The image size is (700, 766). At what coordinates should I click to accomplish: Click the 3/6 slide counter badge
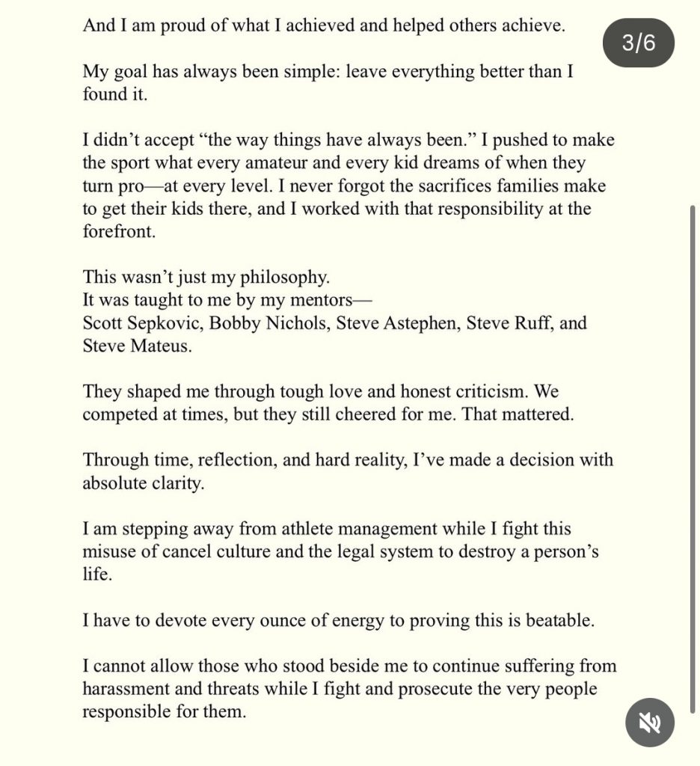638,43
